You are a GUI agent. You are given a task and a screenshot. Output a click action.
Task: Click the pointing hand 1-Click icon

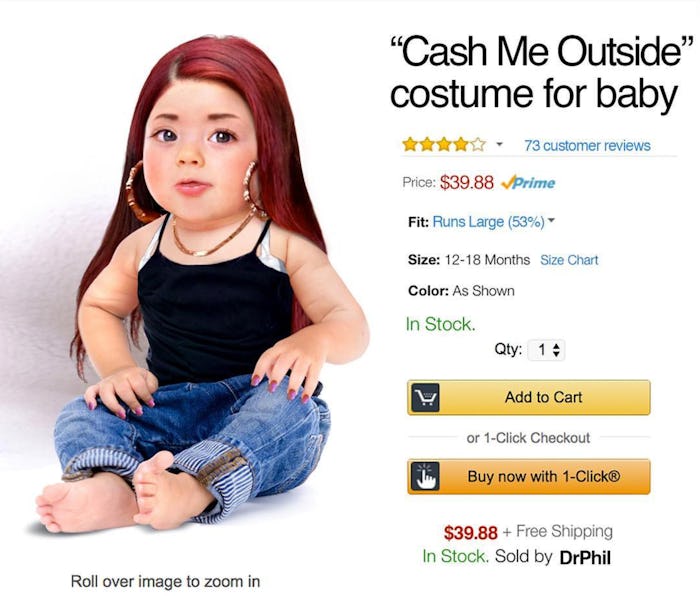point(425,476)
